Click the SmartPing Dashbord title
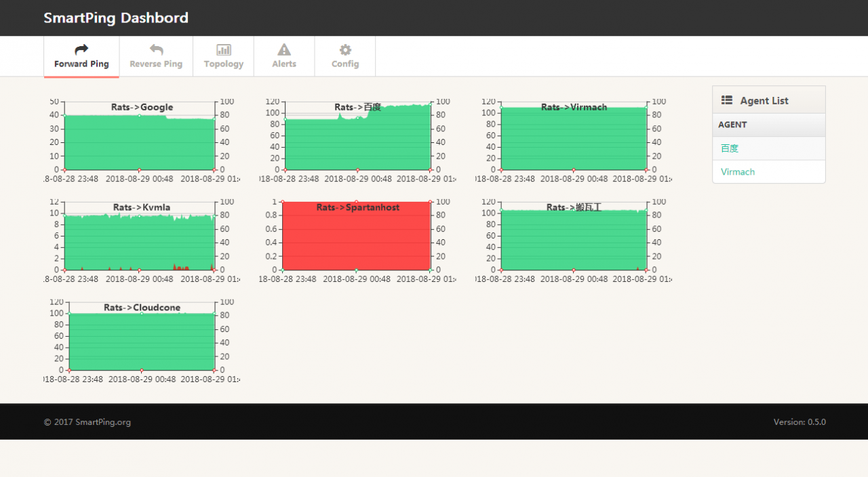The height and width of the screenshot is (477, 868). tap(116, 18)
